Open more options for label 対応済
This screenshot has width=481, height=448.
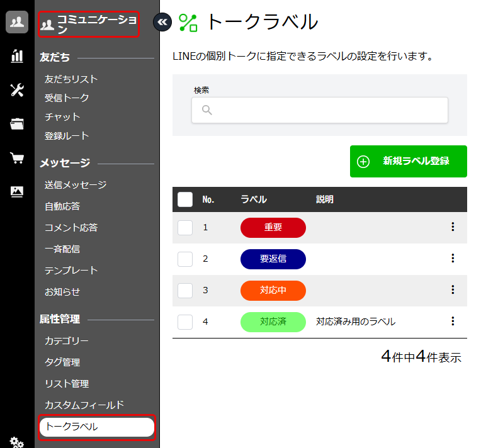453,321
